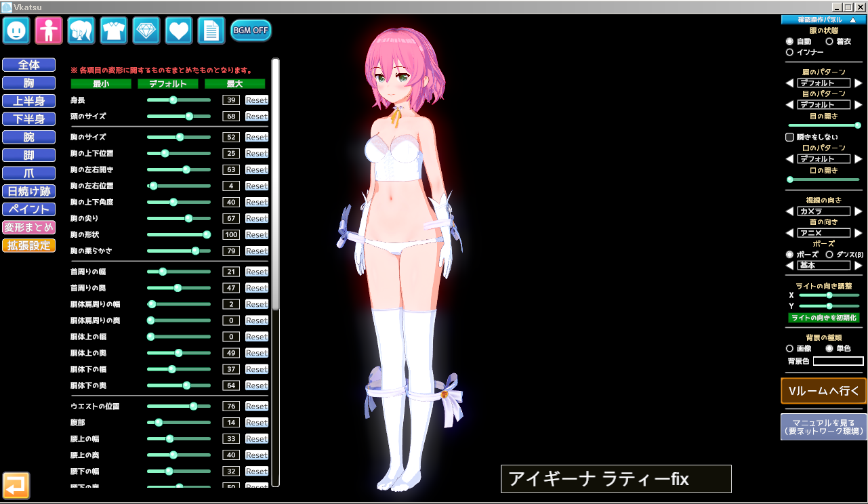Select the 画像 background type radio
This screenshot has width=868, height=504.
[789, 348]
